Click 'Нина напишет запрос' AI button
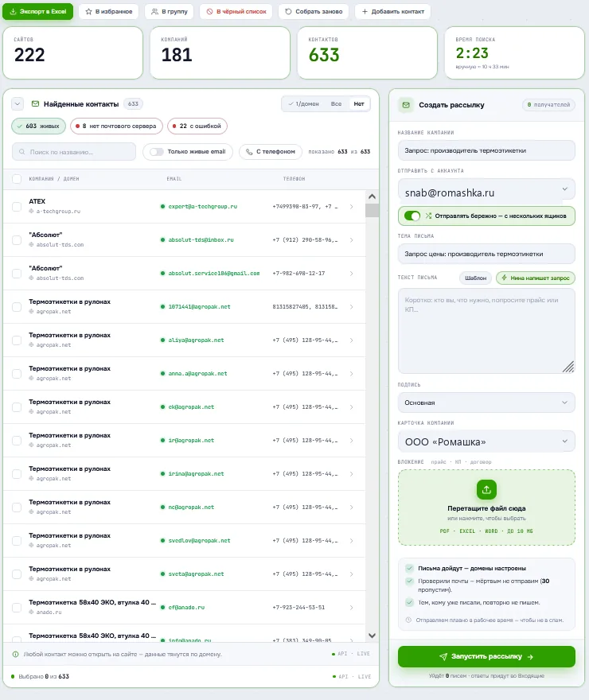 (x=536, y=278)
